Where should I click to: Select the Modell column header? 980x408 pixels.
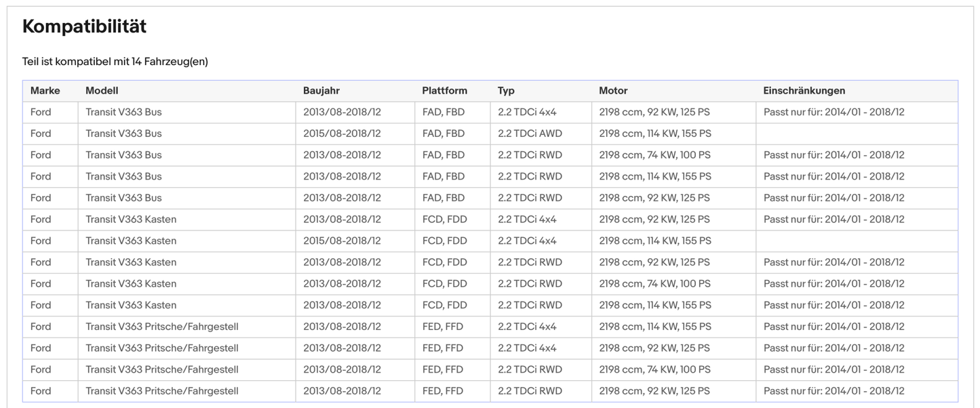(x=102, y=91)
